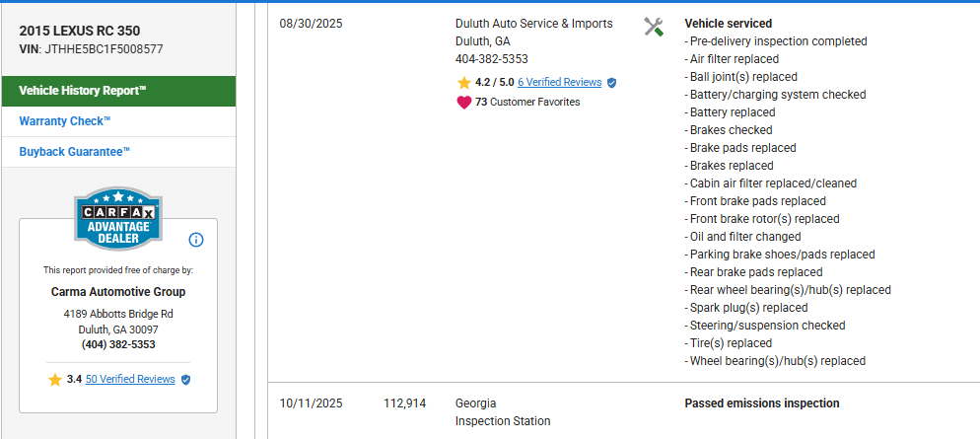Viewport: 980px width, 439px height.
Task: Click the Passed emissions inspection entry
Action: (x=761, y=403)
